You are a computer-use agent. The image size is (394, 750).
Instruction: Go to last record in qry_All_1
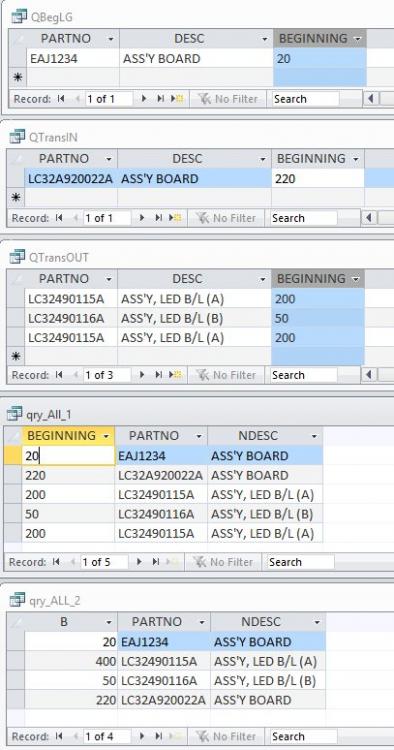[x=156, y=562]
